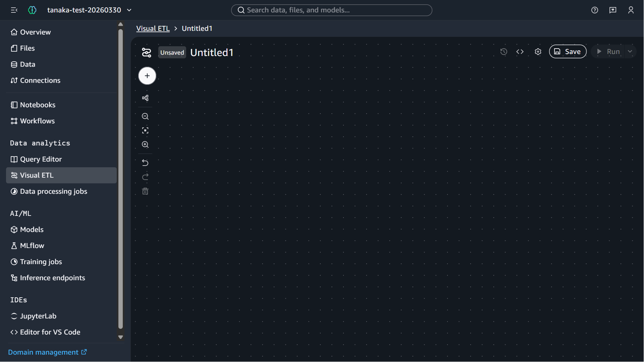The height and width of the screenshot is (362, 644).
Task: Open Files in the sidebar
Action: 61,48
